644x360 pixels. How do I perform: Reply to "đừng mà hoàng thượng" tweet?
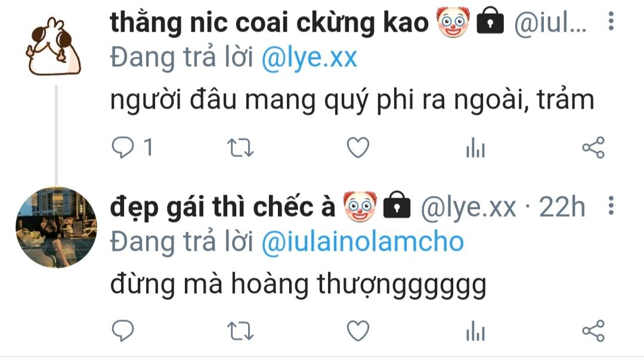(x=123, y=330)
